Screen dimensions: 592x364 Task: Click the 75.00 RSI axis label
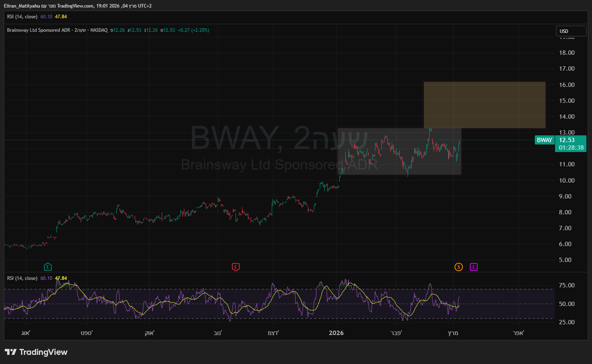click(567, 285)
